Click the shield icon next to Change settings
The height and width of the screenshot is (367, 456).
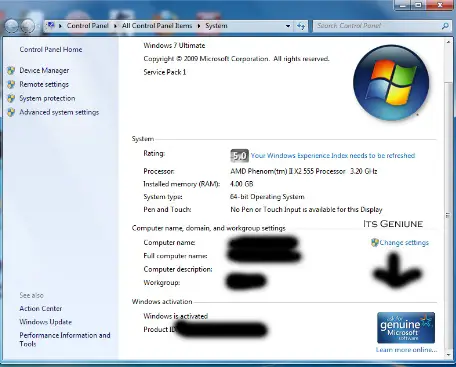pyautogui.click(x=375, y=242)
